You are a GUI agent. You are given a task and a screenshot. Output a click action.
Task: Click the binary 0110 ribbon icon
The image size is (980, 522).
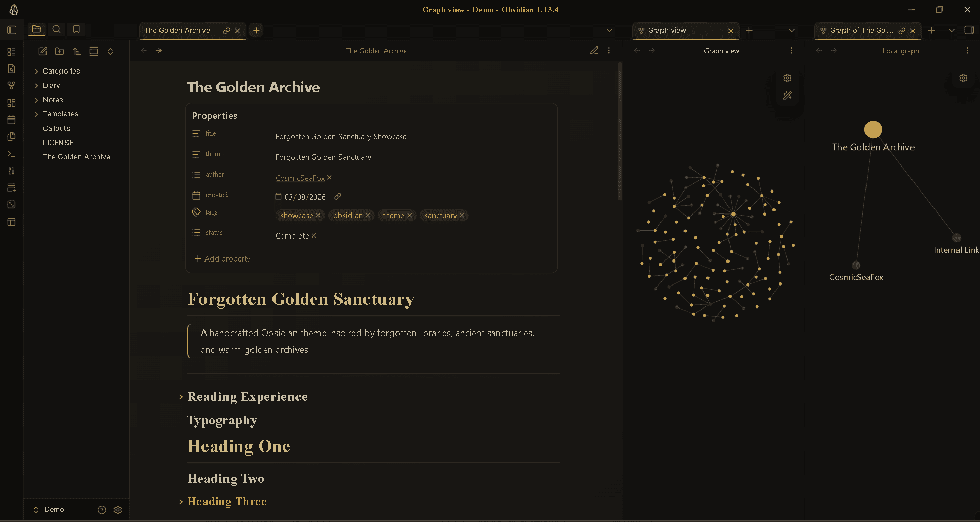point(11,171)
